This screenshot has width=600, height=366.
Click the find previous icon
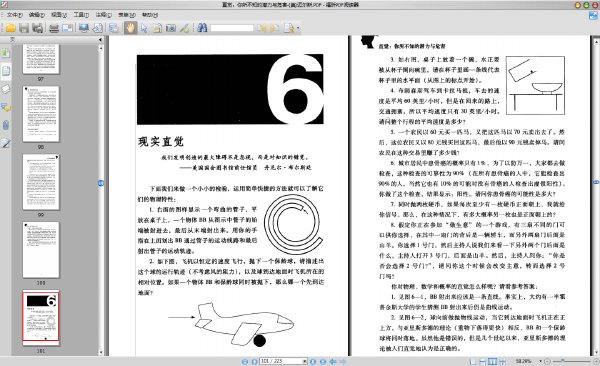262,28
